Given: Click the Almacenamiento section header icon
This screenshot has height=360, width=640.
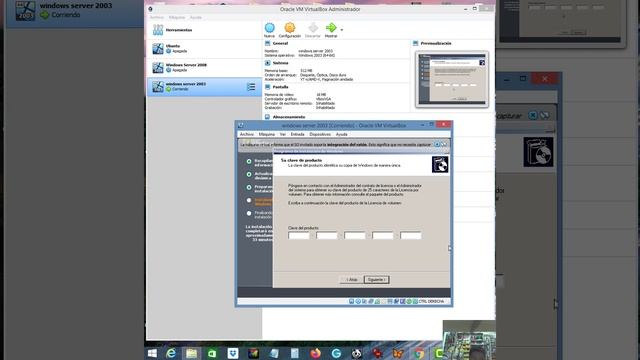Looking at the screenshot, I should tap(267, 117).
